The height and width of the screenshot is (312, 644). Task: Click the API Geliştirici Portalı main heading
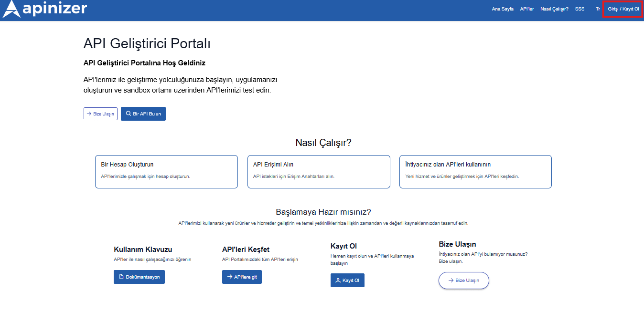(x=147, y=44)
